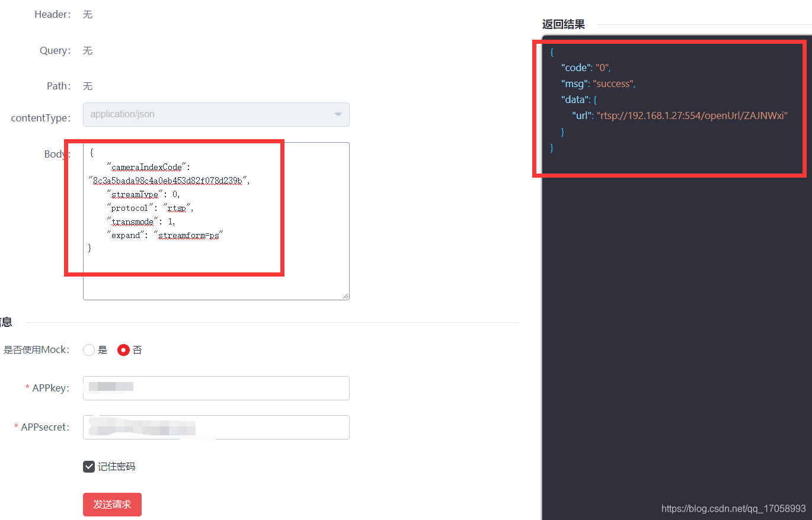The width and height of the screenshot is (812, 520).
Task: Click the "expand": "streamform=ps" line
Action: [x=165, y=235]
